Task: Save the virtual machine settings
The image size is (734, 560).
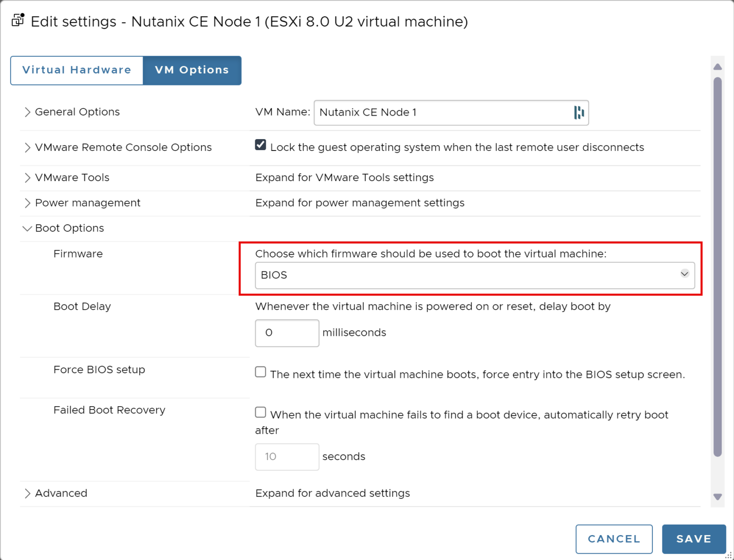Action: 694,539
